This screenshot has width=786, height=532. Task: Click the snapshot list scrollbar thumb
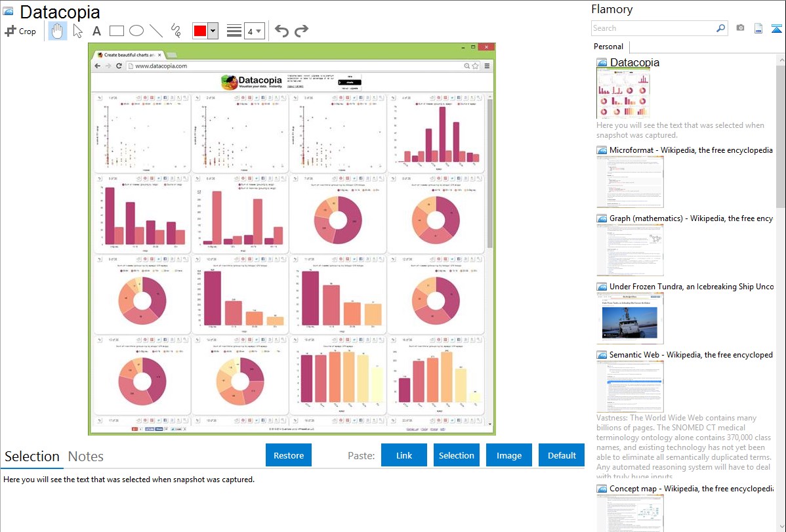click(x=781, y=136)
